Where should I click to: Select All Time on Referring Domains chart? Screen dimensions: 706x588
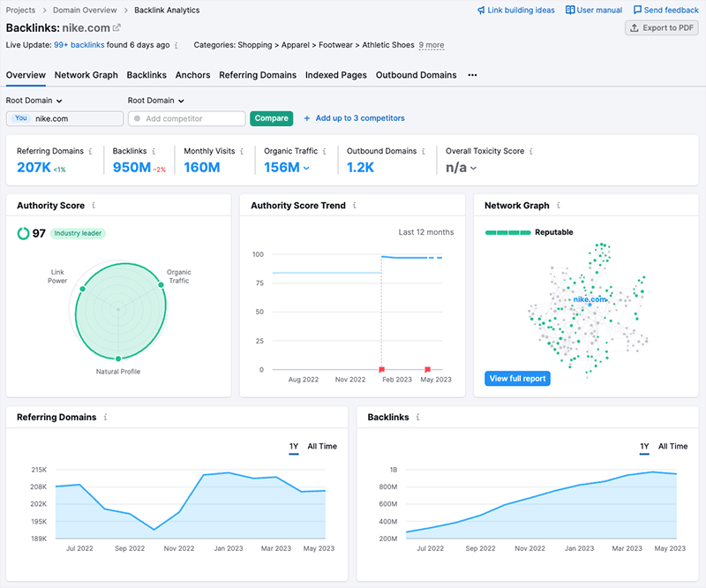point(322,447)
